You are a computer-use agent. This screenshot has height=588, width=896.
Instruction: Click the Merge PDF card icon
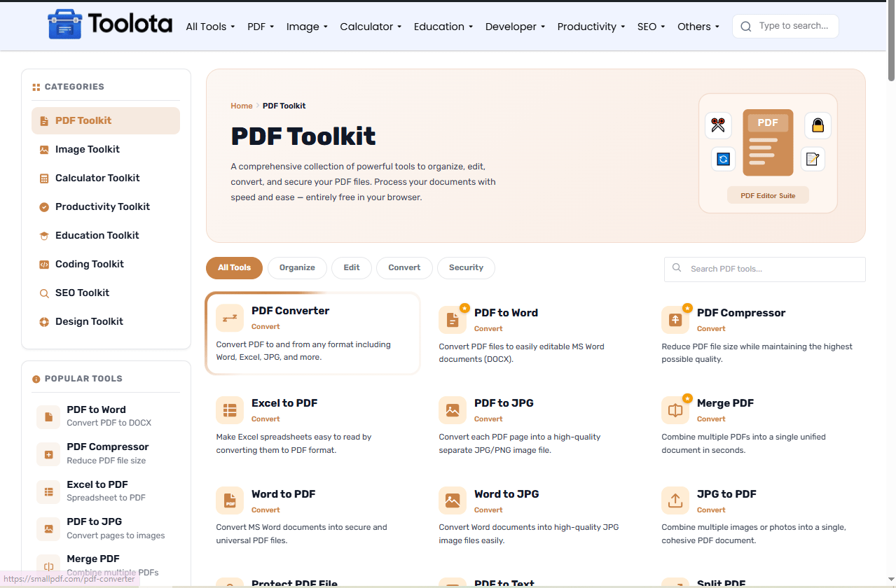pos(675,410)
